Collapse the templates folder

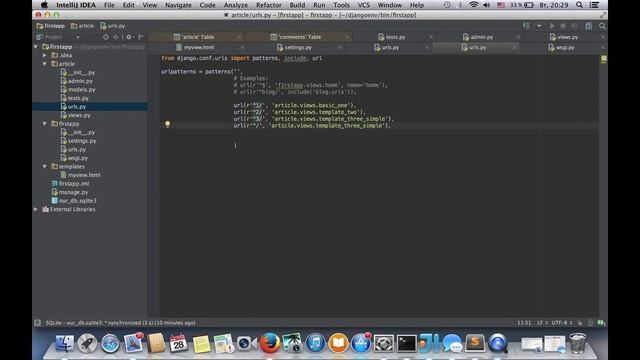point(44,167)
